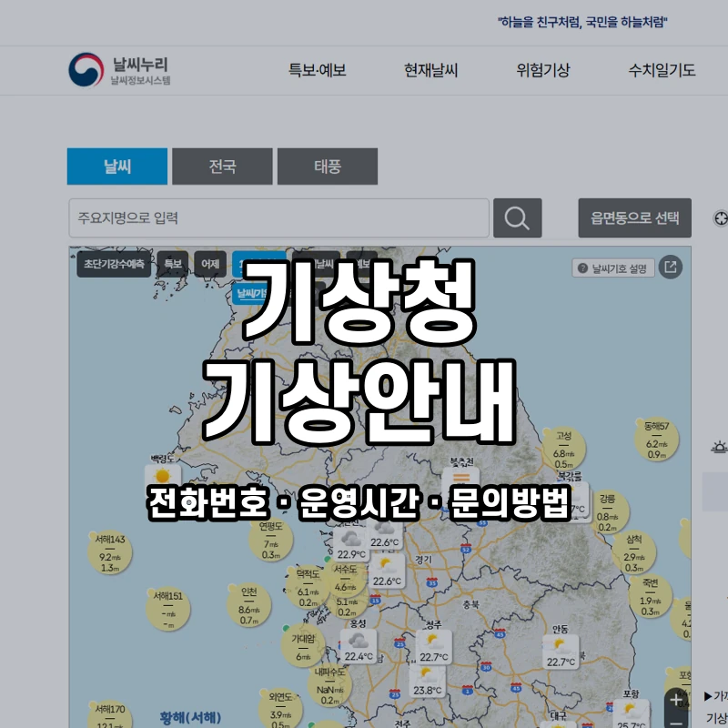Open the map in a new window icon
728x728 pixels.
click(671, 267)
